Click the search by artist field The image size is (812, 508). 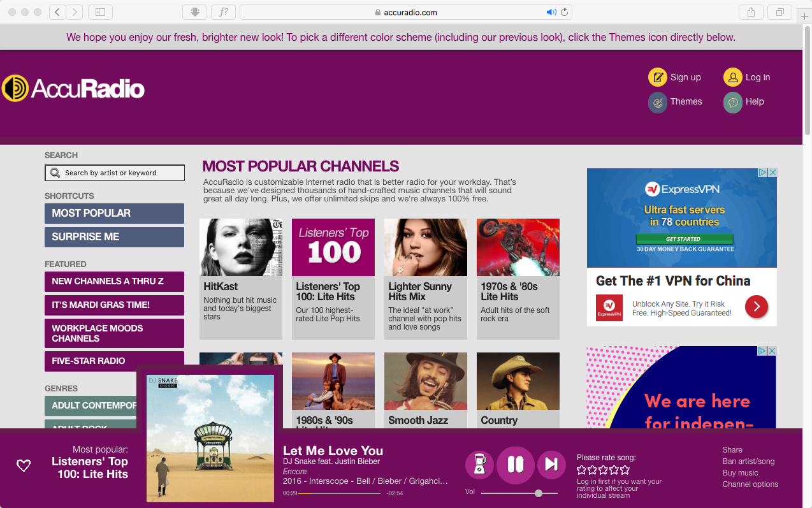115,173
